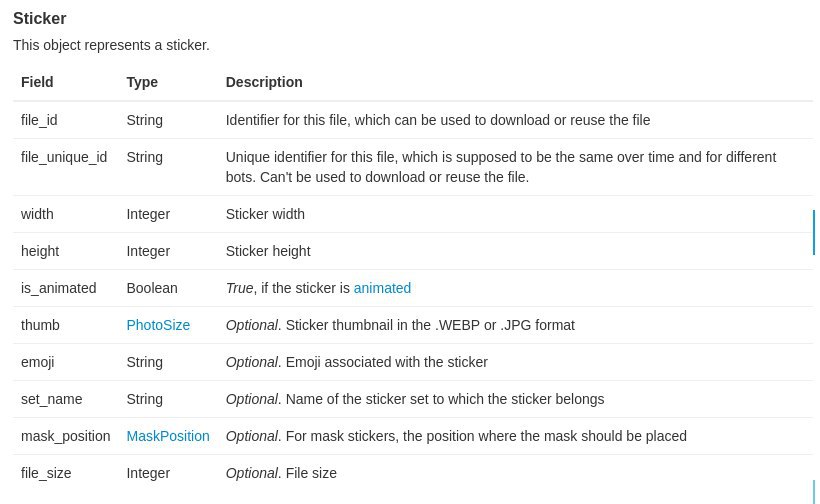The height and width of the screenshot is (504, 820).
Task: Click the thumb field name
Action: click(x=40, y=325)
